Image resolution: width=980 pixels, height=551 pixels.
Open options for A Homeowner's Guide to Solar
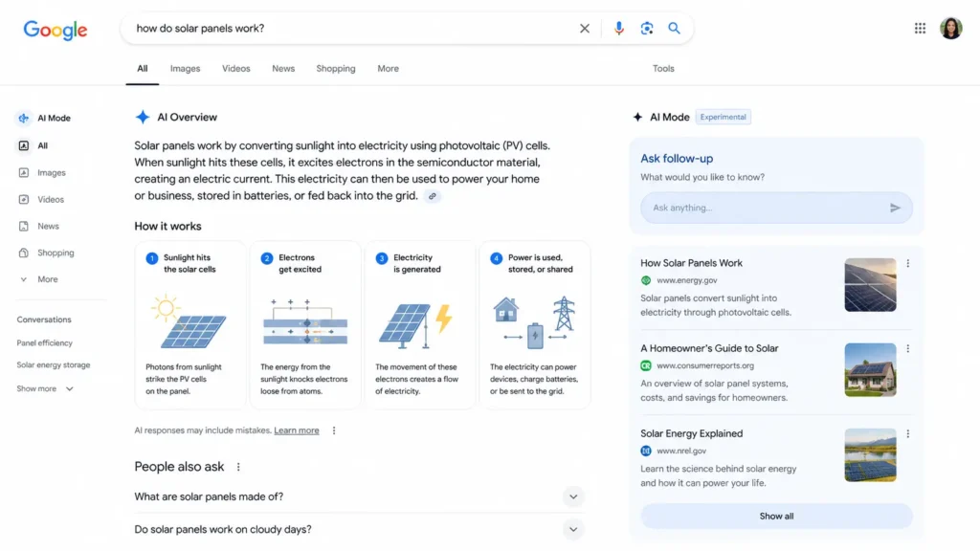pyautogui.click(x=907, y=348)
